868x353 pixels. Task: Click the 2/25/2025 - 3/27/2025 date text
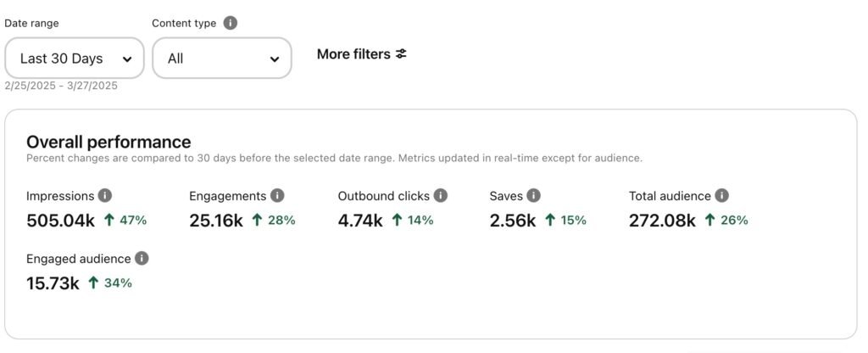(61, 86)
